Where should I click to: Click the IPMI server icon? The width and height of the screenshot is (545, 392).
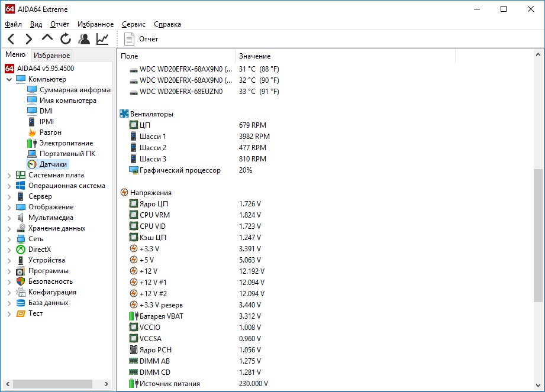pyautogui.click(x=31, y=122)
